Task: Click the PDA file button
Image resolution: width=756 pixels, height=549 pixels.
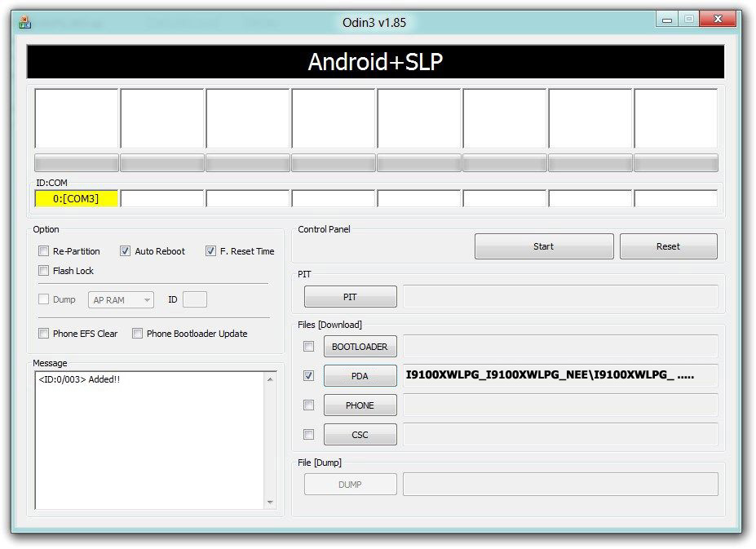Action: 360,376
